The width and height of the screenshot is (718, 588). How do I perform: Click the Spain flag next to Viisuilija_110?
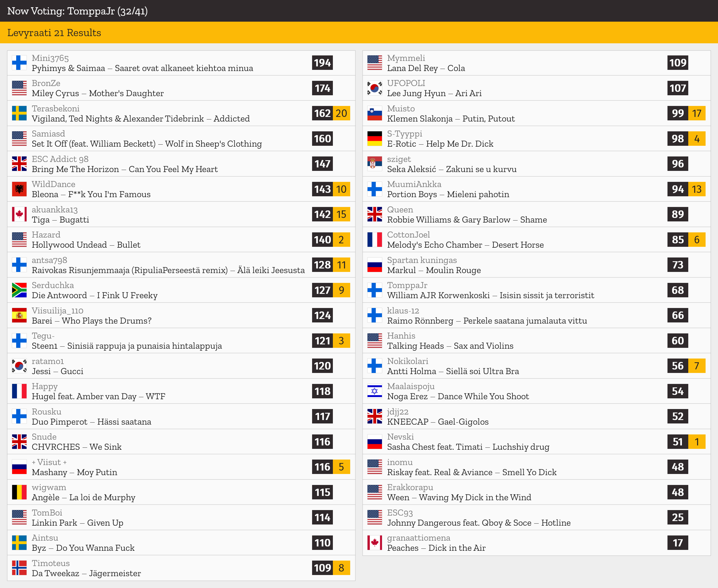(19, 316)
